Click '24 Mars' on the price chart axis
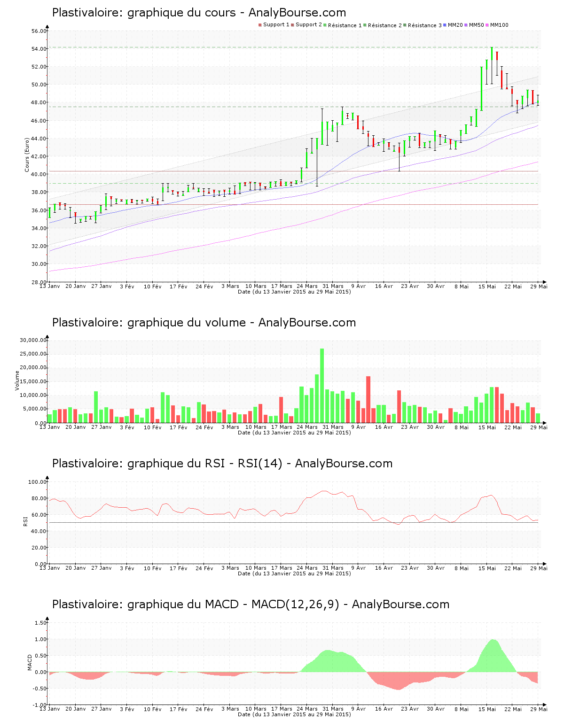564x728 pixels. click(308, 286)
